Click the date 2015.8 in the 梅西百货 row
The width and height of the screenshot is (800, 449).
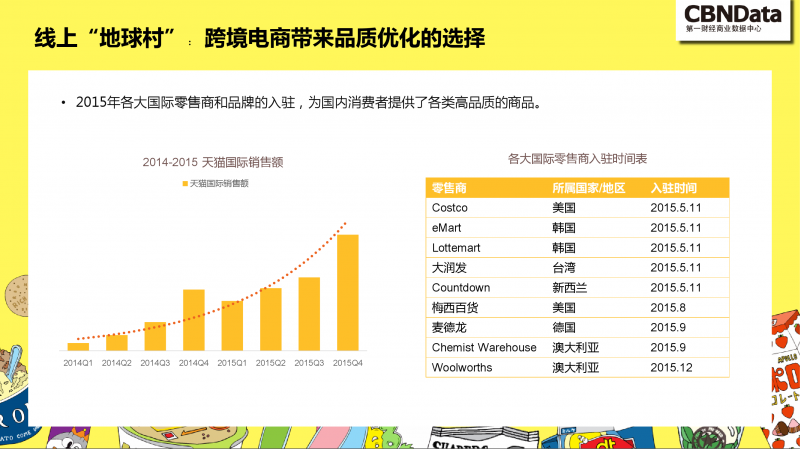point(668,308)
